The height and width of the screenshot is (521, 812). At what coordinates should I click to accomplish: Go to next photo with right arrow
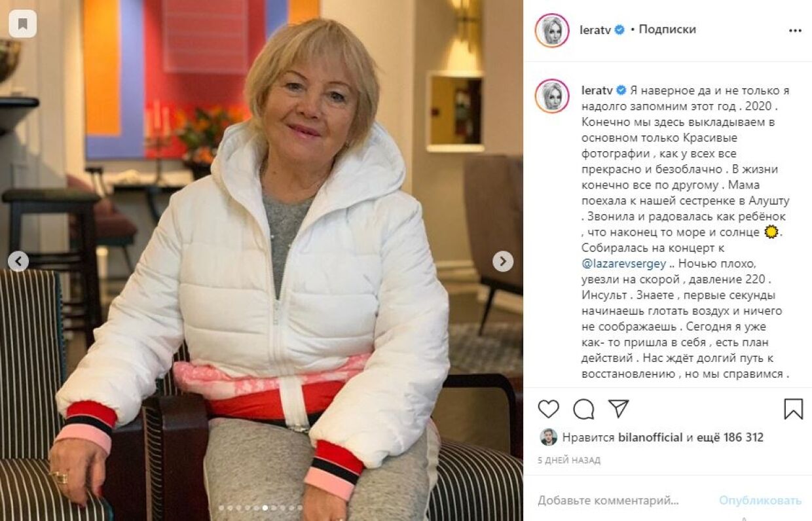click(x=503, y=261)
